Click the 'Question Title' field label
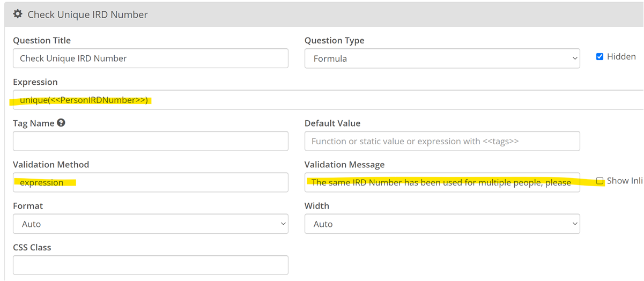Screen dimensions: 644x281 click(x=42, y=41)
